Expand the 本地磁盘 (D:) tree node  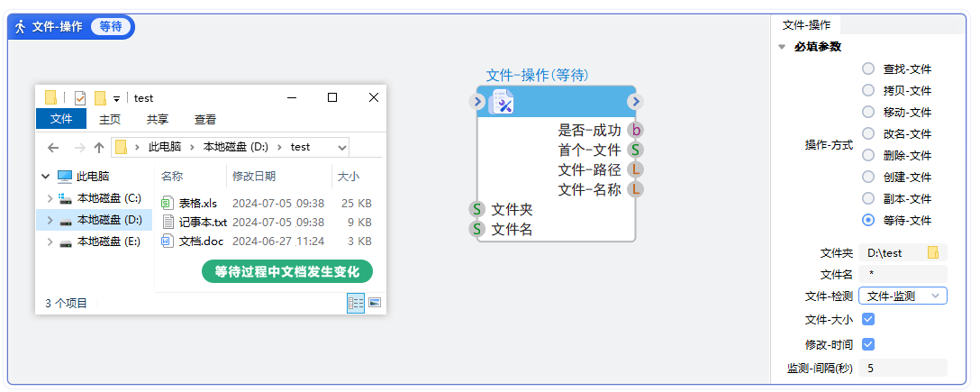pos(50,220)
